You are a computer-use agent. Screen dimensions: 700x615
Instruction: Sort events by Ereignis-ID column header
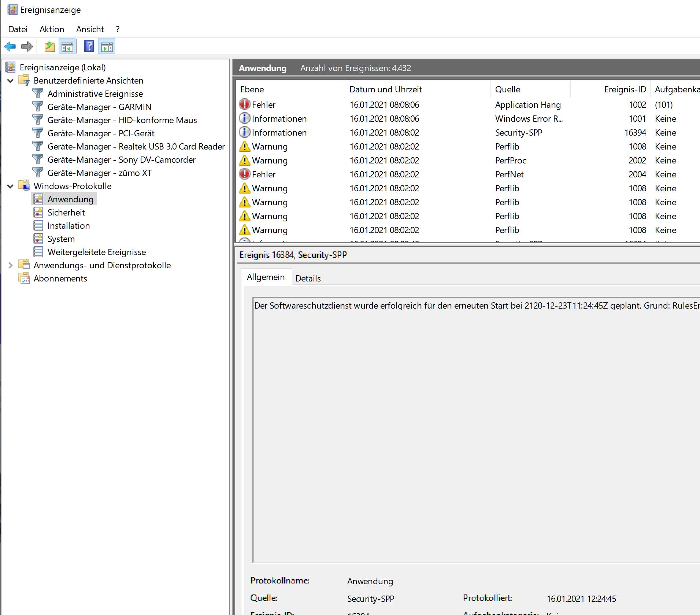click(611, 89)
